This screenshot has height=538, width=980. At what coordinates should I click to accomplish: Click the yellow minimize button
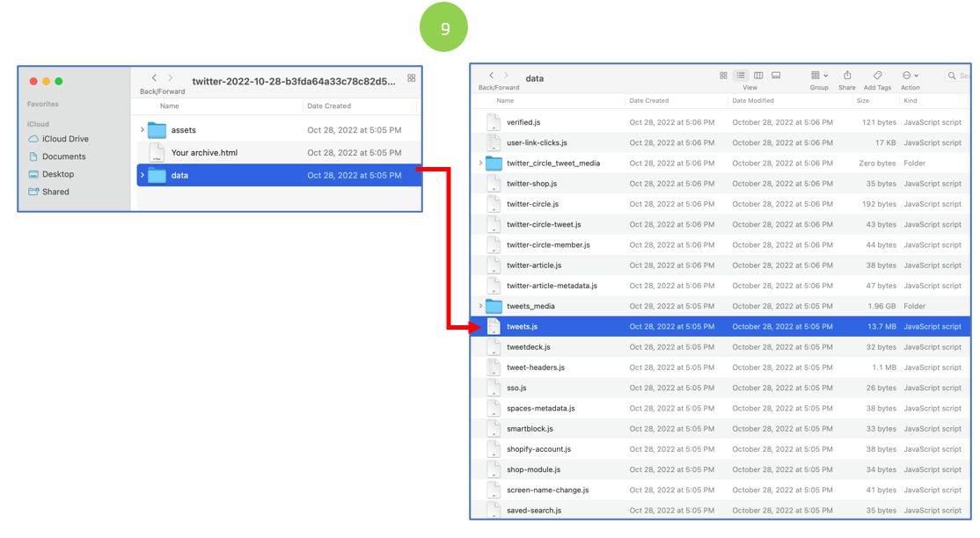coord(47,81)
